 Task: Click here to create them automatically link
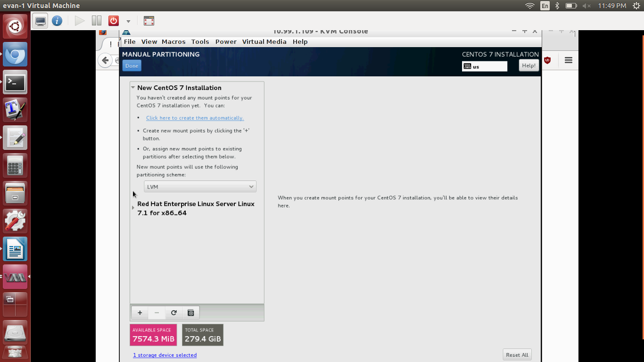point(195,118)
